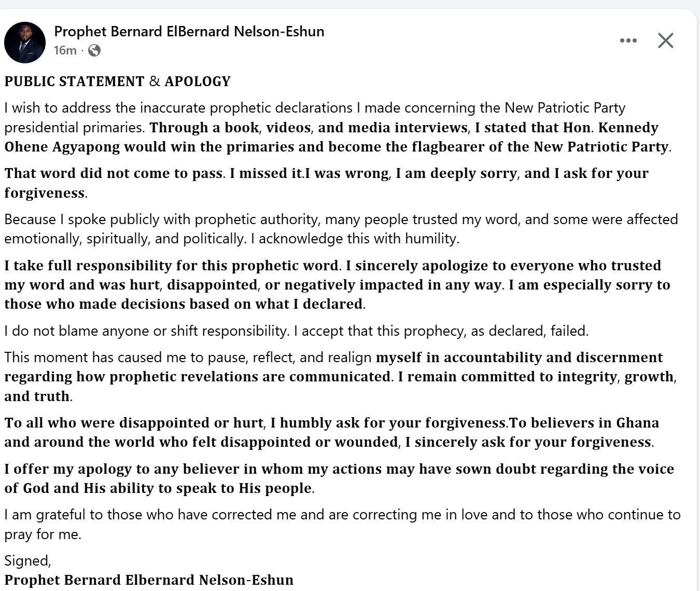Click the line "That word did not come to pass"

click(x=114, y=173)
